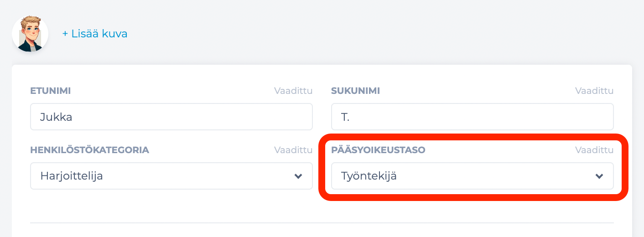The width and height of the screenshot is (644, 237).
Task: Click Vaadittu text beside Henkilöstökategoria
Action: point(293,150)
